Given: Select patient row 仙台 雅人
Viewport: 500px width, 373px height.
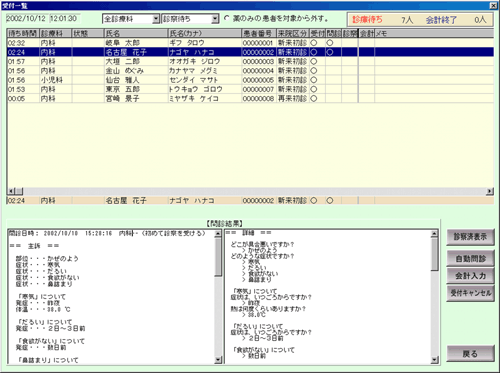Looking at the screenshot, I should (250, 80).
